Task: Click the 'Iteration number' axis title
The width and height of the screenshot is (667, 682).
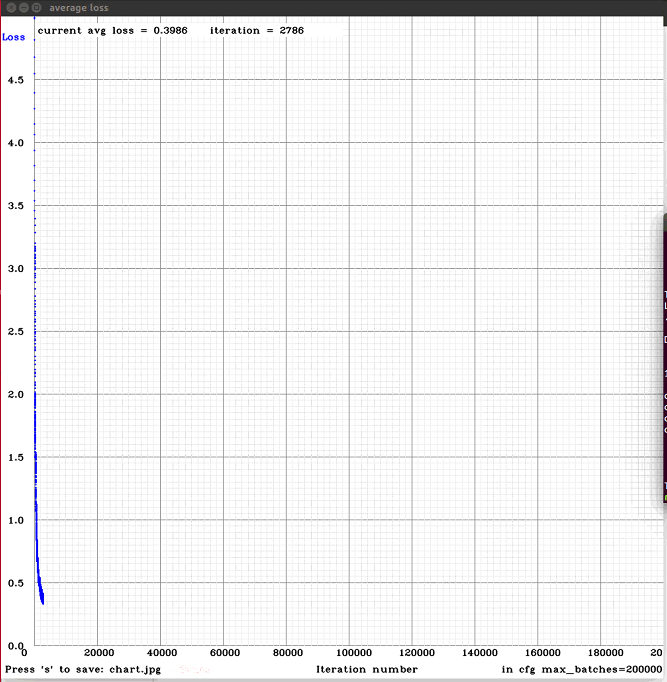Action: 367,669
